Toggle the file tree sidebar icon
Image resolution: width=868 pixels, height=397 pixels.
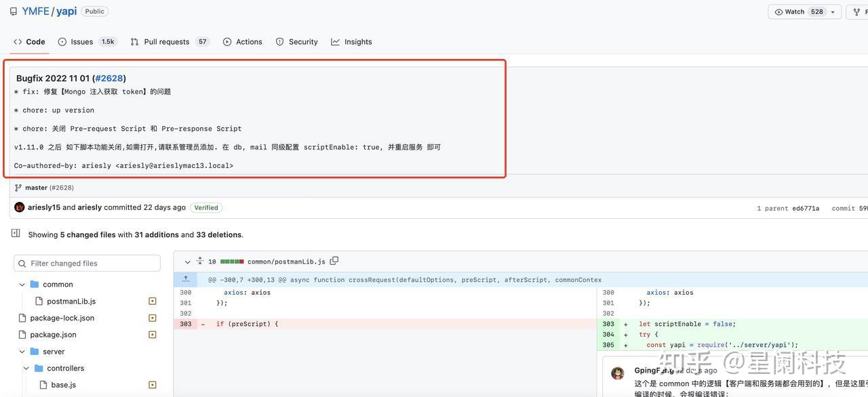pos(16,233)
